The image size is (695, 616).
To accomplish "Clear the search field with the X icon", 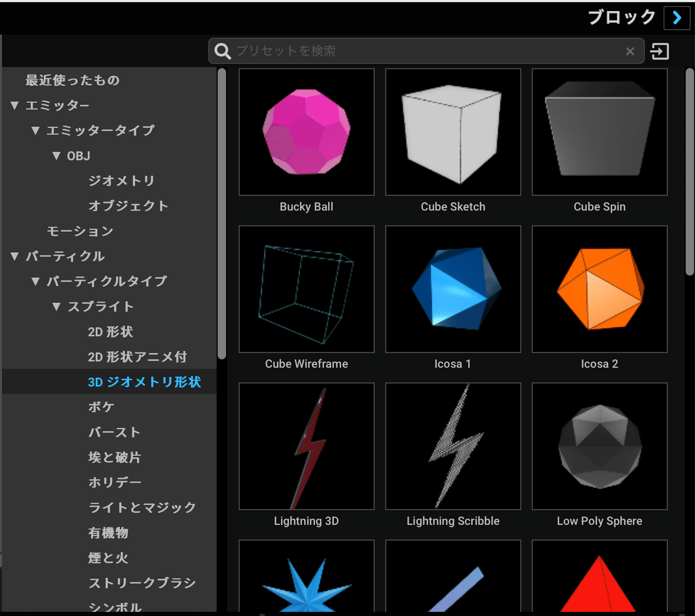I will tap(630, 51).
